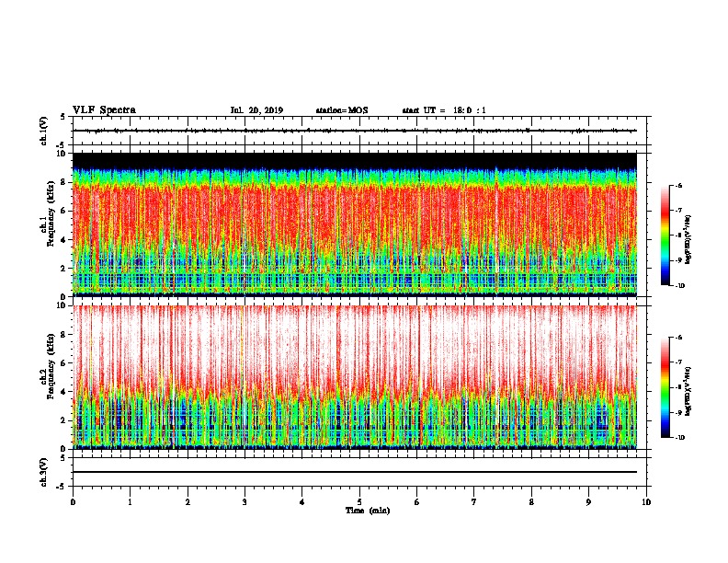Click the ch.2 spectrogram color scale bar
Image resolution: width=728 pixels, height=563 pixels.
coord(665,387)
